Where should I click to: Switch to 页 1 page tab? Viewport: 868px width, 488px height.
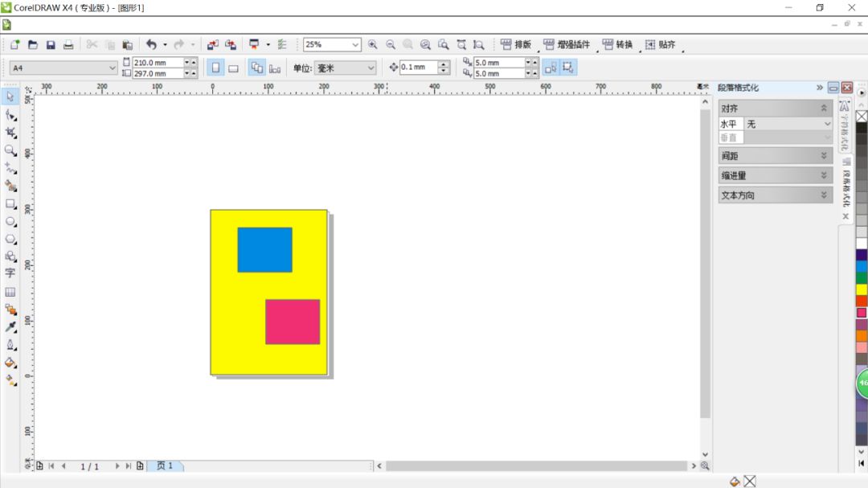point(165,465)
